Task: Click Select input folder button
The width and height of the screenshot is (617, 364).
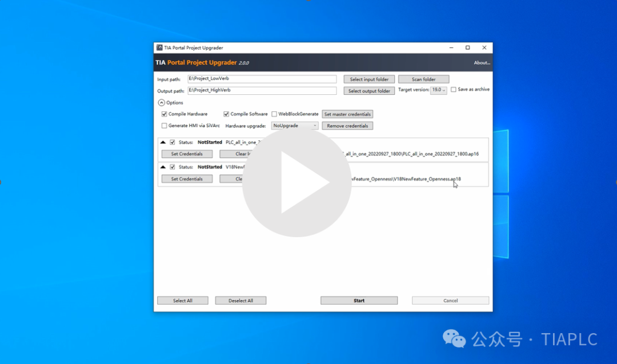Action: [369, 79]
